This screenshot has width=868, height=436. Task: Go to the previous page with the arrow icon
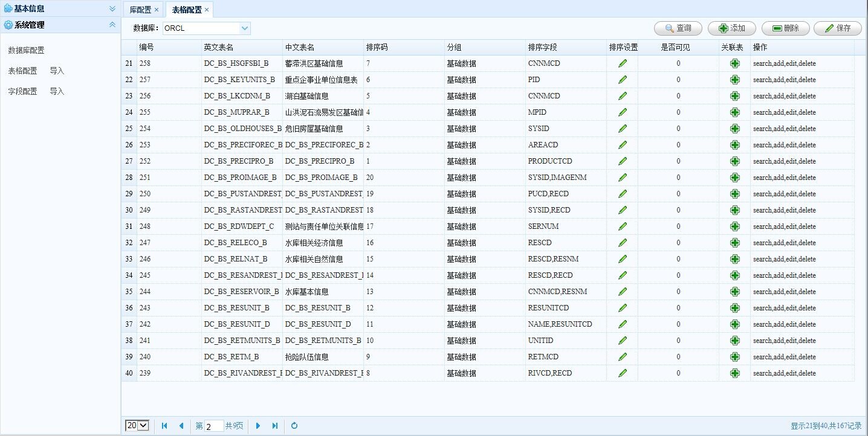tap(181, 426)
